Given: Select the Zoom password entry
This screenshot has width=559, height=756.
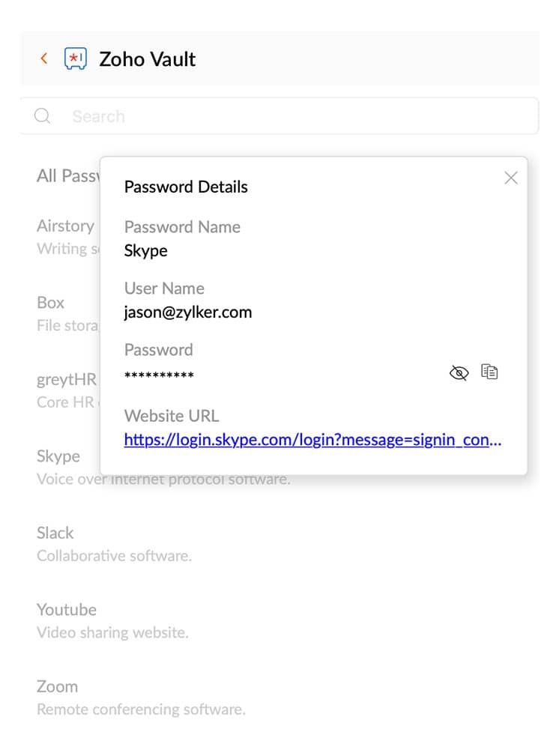Looking at the screenshot, I should [57, 686].
